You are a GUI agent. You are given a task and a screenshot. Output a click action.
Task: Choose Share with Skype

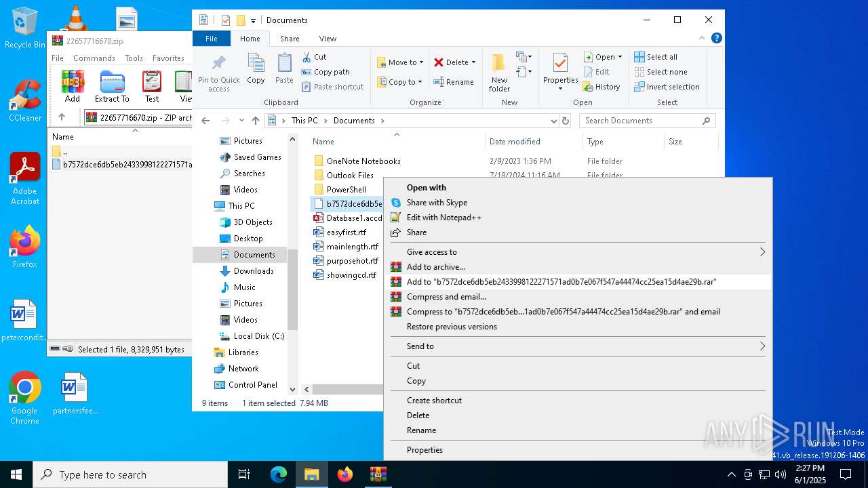(x=578, y=203)
